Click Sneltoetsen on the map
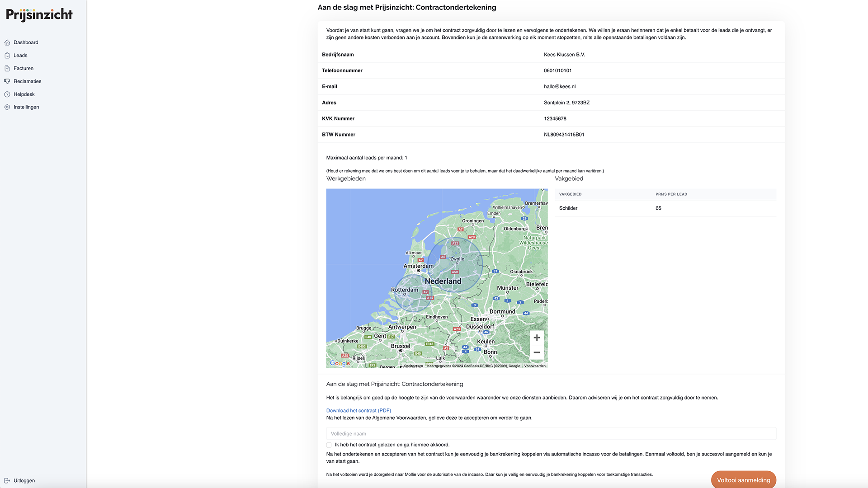The image size is (868, 488). 413,366
